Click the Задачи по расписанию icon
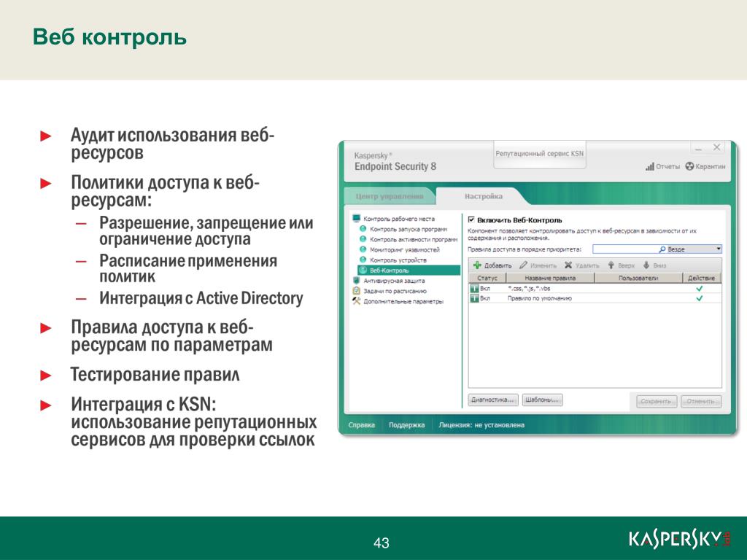Screen dimensions: 747x560 click(x=356, y=290)
